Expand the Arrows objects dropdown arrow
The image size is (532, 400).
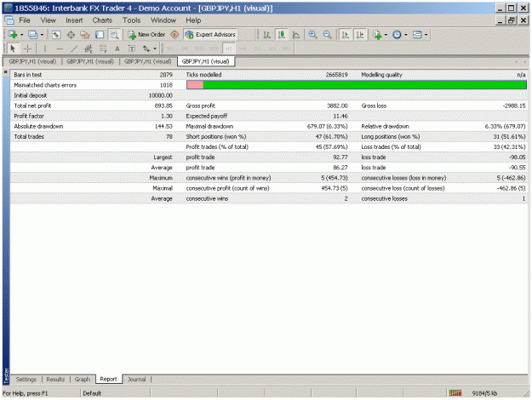pos(155,49)
